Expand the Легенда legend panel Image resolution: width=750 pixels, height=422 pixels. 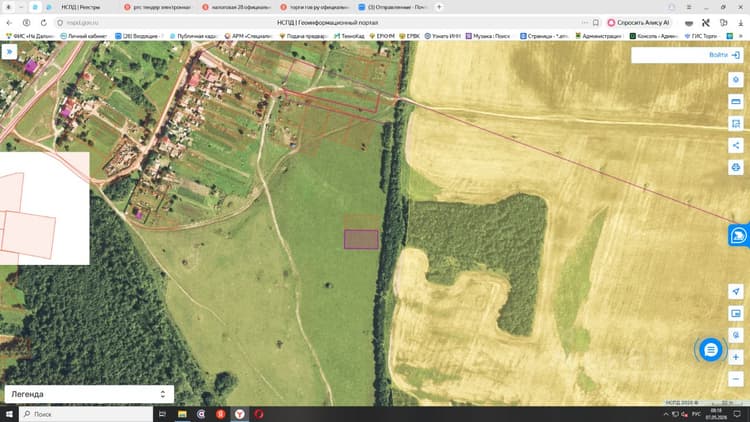[89, 394]
